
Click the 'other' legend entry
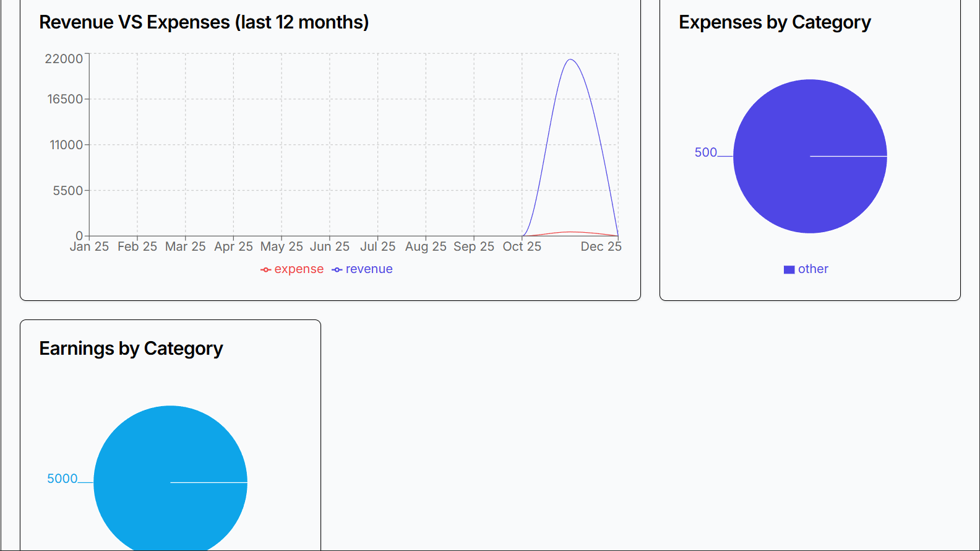(806, 269)
